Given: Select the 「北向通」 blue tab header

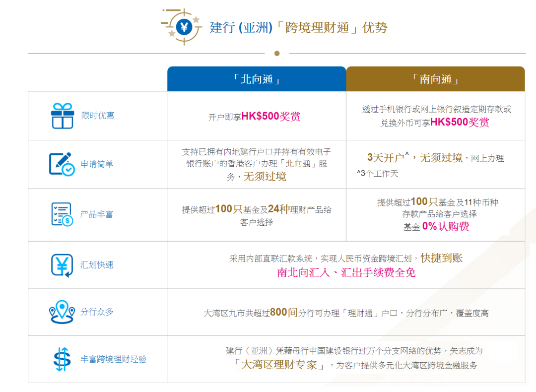Looking at the screenshot, I should tap(257, 79).
